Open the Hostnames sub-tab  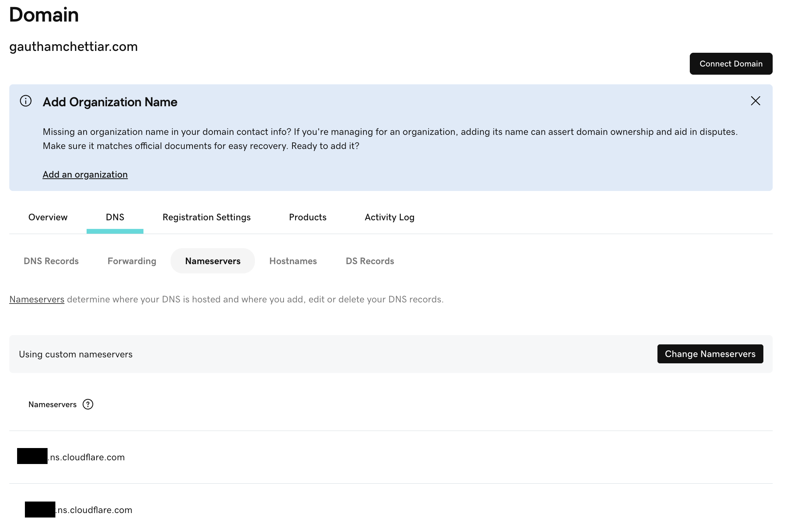coord(293,261)
